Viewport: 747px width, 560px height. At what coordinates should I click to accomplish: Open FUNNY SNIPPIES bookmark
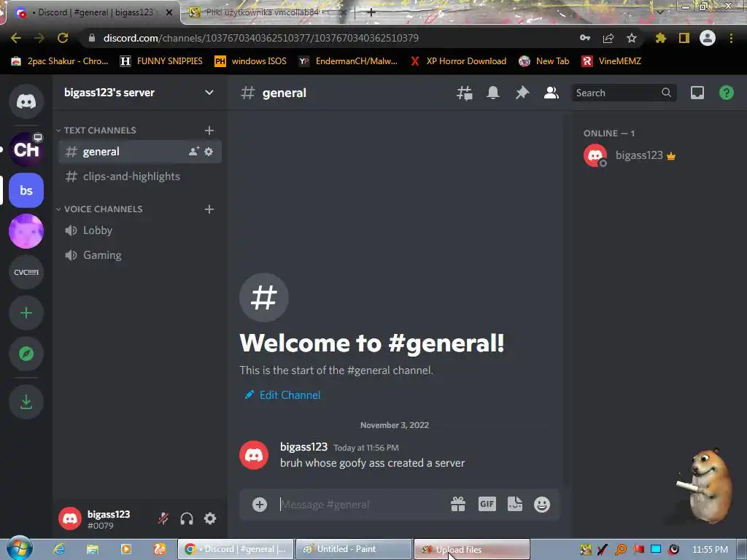click(x=161, y=61)
